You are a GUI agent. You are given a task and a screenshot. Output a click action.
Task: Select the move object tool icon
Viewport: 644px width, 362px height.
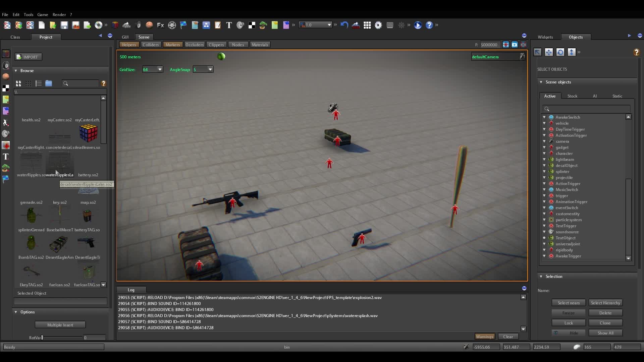click(x=549, y=52)
